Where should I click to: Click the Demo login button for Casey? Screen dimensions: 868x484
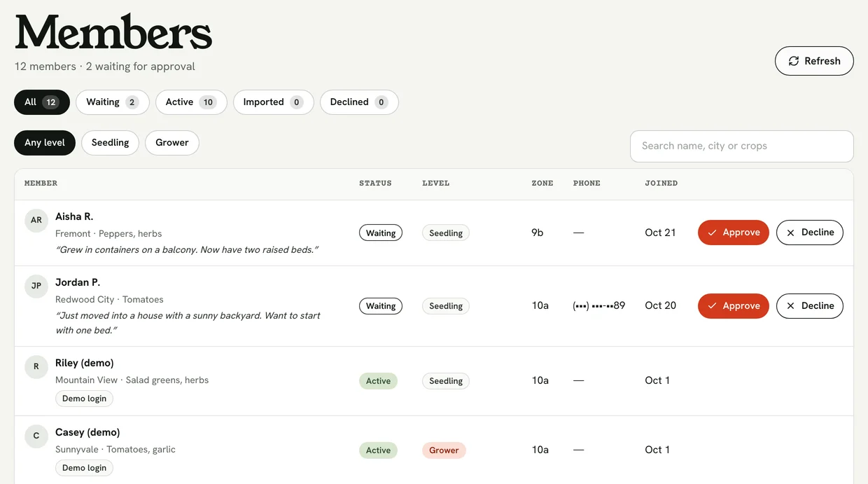[x=84, y=468]
